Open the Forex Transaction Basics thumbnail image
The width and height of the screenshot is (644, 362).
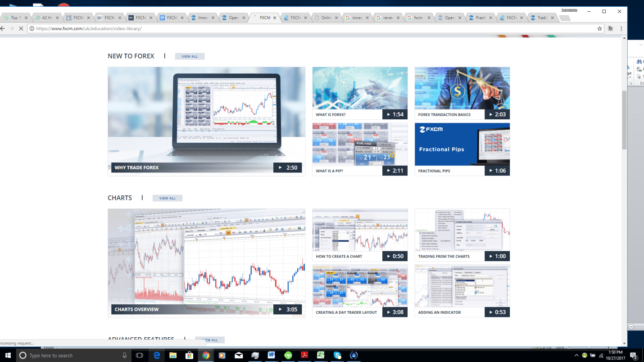coord(462,88)
